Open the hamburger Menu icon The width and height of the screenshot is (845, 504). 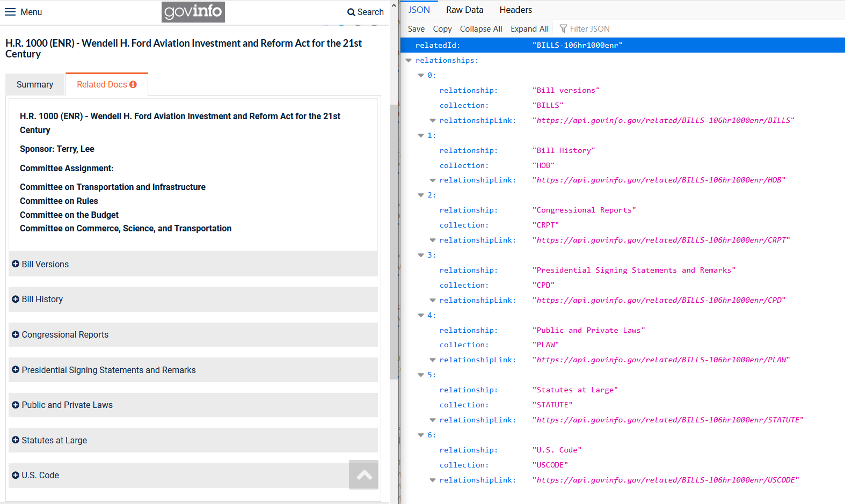click(x=10, y=12)
